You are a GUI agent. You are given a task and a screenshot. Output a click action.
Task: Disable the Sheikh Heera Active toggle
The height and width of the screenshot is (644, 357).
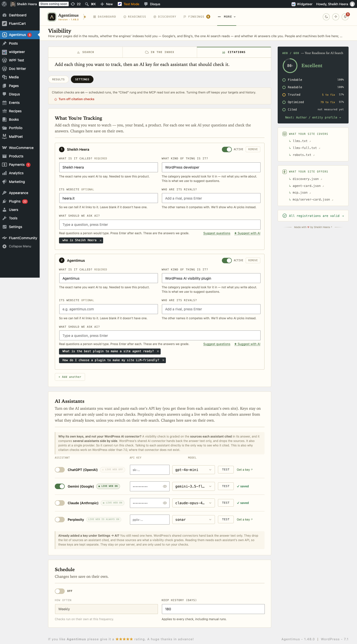tap(227, 149)
